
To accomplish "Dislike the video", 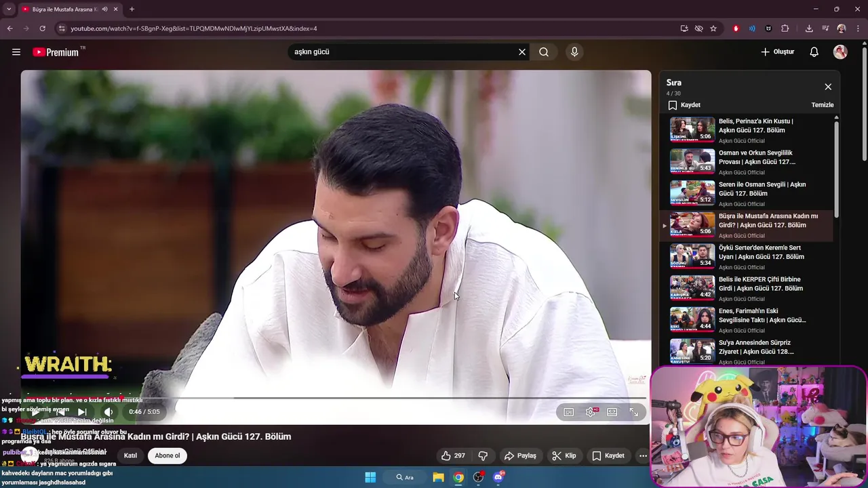I will [484, 455].
